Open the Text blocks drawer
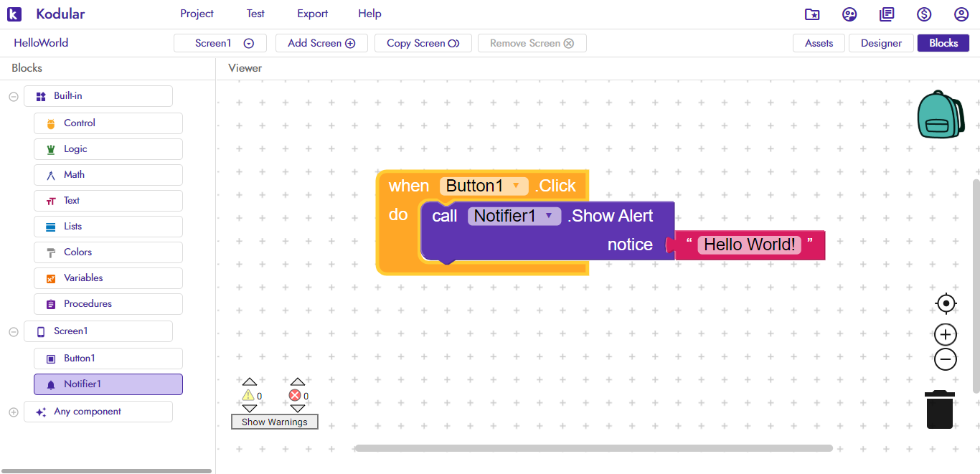 pyautogui.click(x=108, y=201)
